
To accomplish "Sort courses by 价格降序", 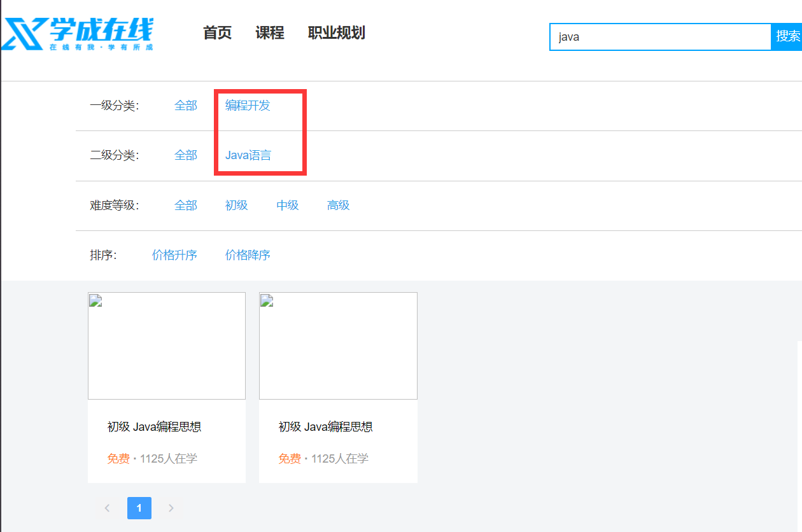I will (248, 255).
